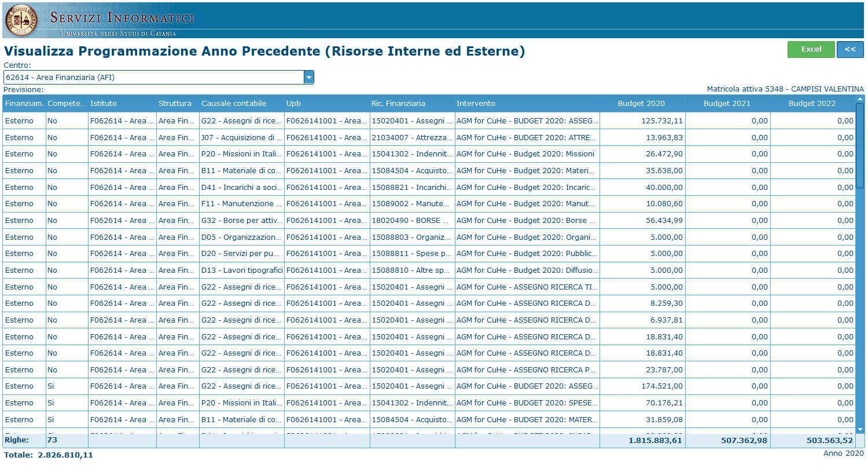Click the Budget 2021 total 507.362,98
868x472 pixels.
[744, 441]
